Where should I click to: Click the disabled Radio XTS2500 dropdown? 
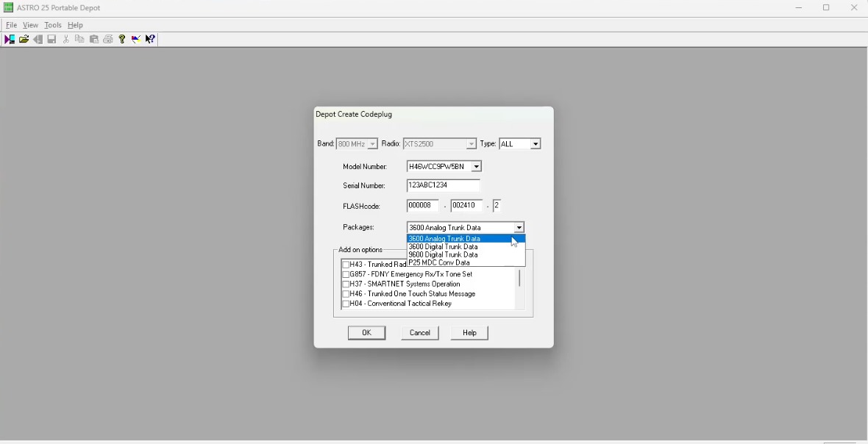click(440, 144)
